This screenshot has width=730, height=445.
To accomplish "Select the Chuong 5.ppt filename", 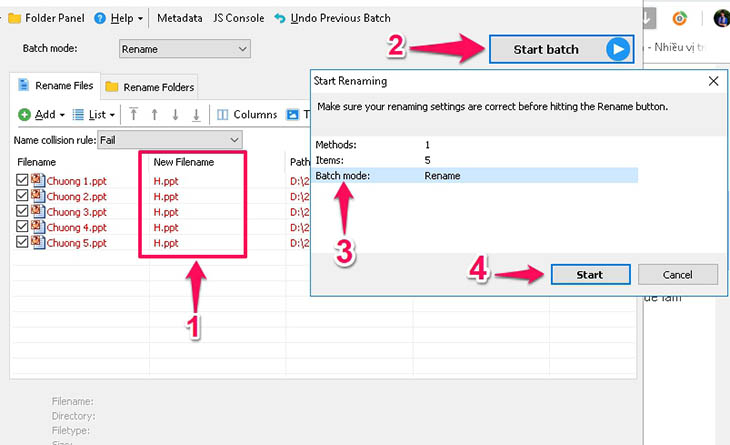I will tap(76, 243).
